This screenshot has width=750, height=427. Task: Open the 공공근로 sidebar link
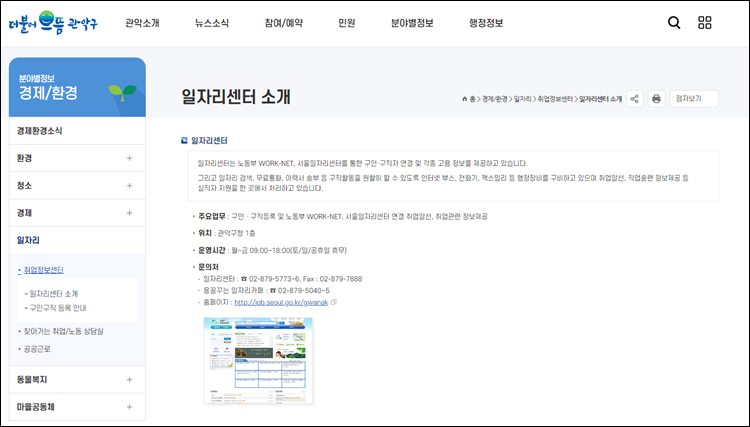click(x=37, y=349)
